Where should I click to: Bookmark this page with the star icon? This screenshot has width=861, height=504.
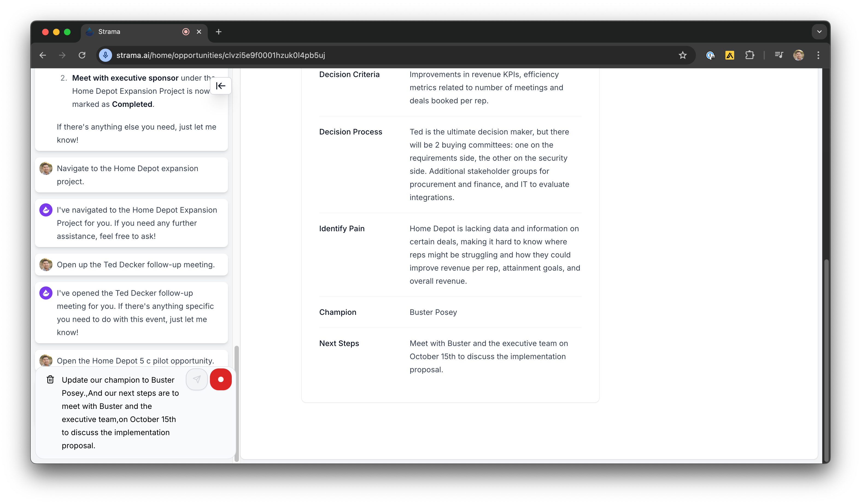point(682,55)
